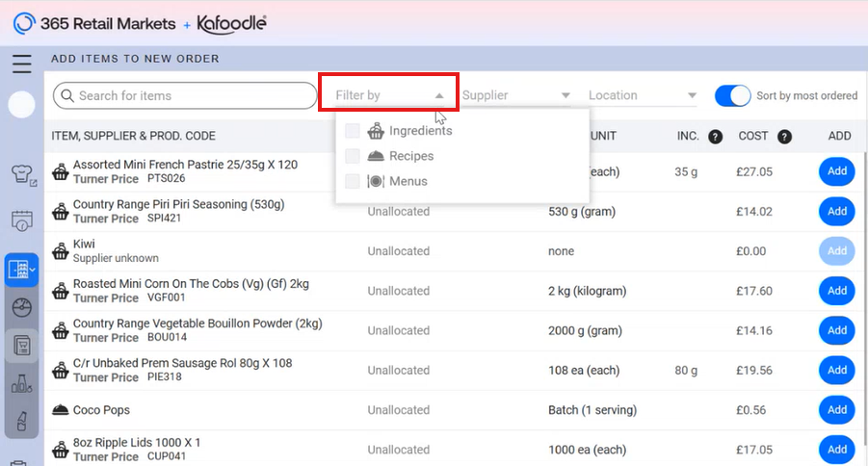Add Roasted Mini Corn On The Cobs
This screenshot has height=466, width=868.
837,291
